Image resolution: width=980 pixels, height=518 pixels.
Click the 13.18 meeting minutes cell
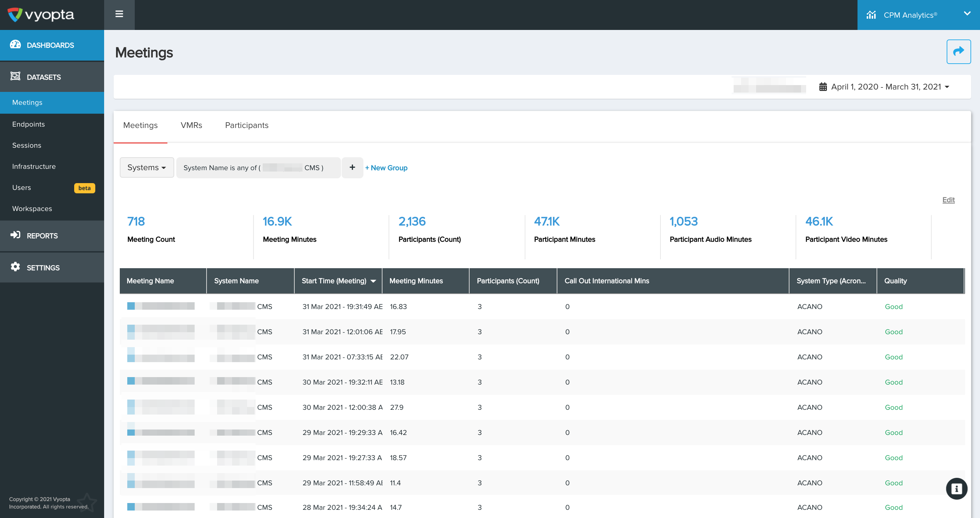pyautogui.click(x=397, y=382)
